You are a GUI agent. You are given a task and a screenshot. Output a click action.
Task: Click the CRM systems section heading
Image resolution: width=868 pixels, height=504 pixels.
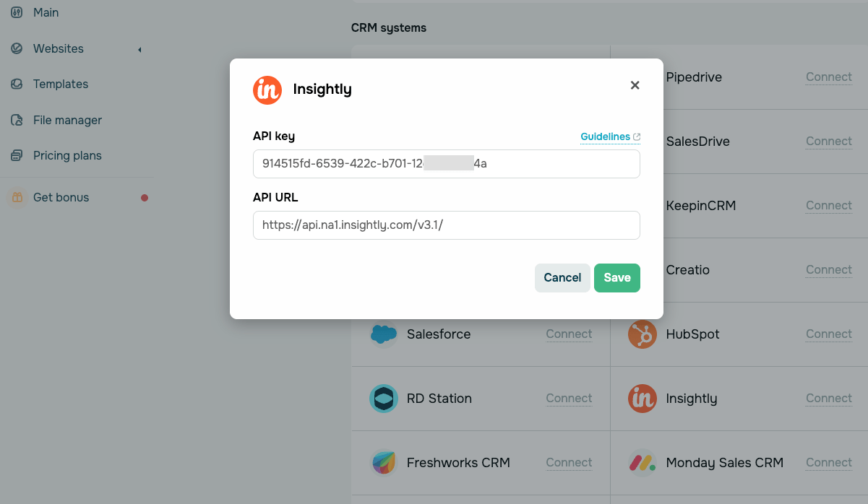point(389,28)
